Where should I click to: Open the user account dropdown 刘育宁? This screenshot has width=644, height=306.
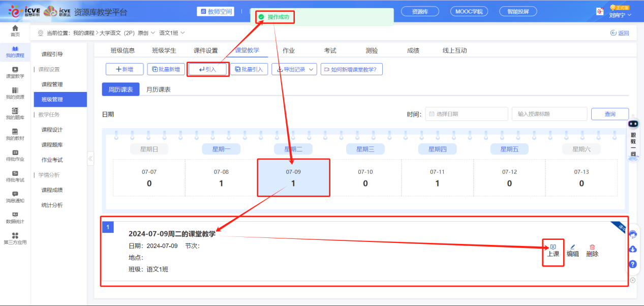pos(620,15)
